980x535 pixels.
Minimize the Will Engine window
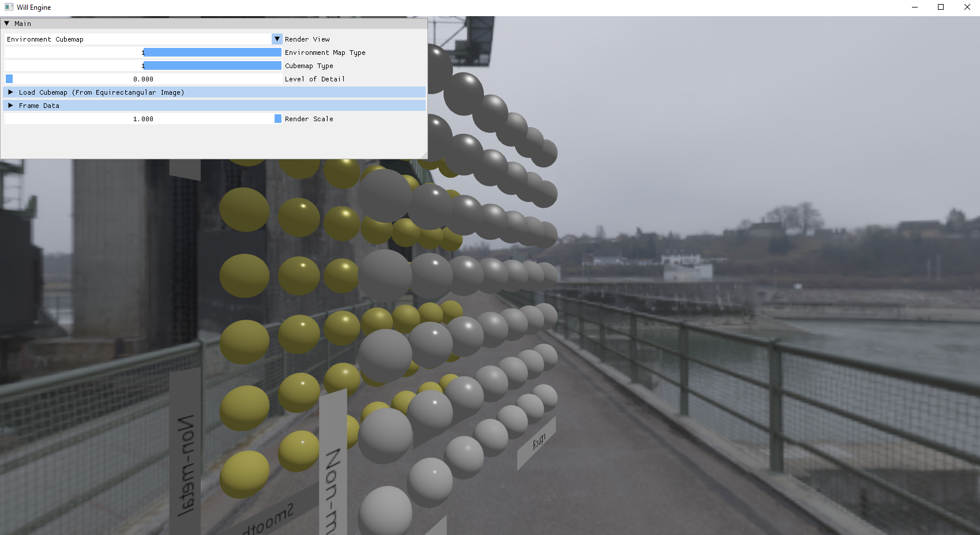point(914,7)
